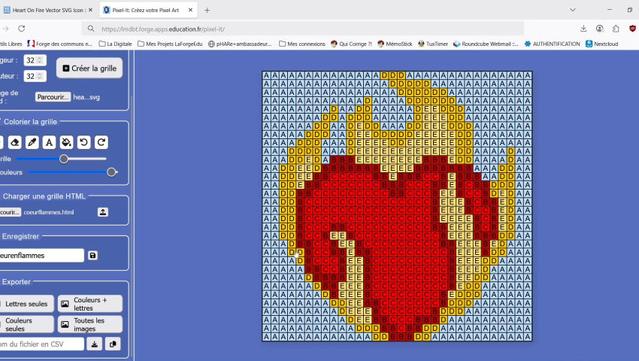Viewport: 639px width, 361px height.
Task: Click the Colorier la grille heading
Action: coord(30,121)
